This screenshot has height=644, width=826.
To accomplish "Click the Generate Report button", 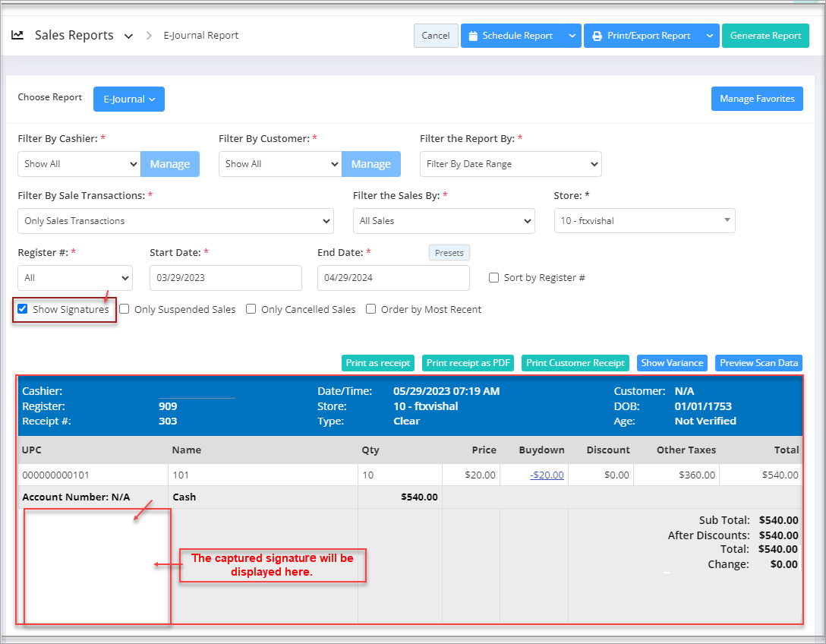I will tap(765, 36).
